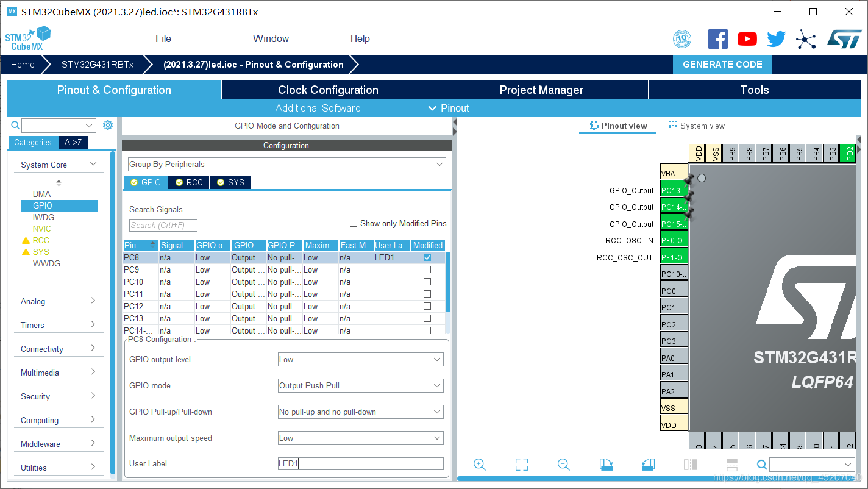Viewport: 868px width, 489px height.
Task: Click STM32G431RBTx breadcrumb
Action: pyautogui.click(x=98, y=65)
